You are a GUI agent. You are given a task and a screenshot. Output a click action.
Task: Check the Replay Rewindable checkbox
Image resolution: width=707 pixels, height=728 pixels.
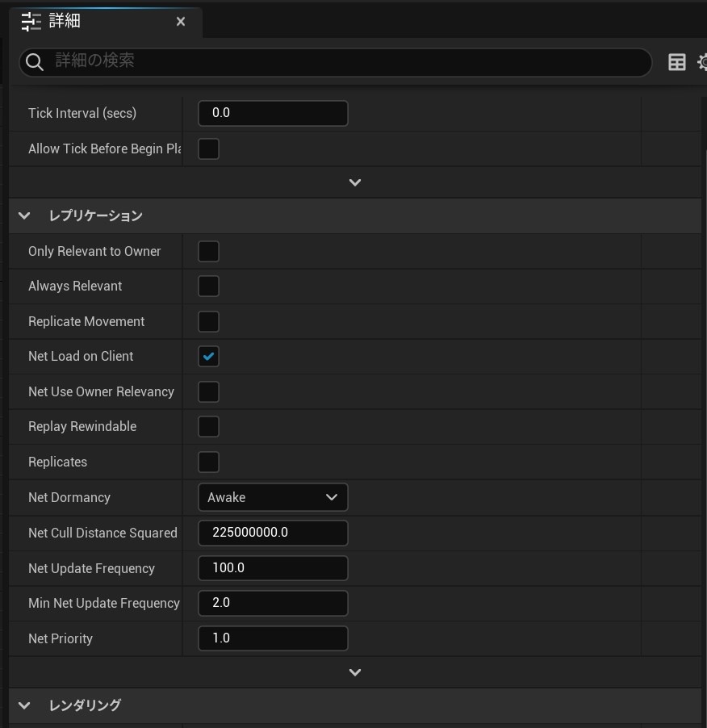click(208, 426)
